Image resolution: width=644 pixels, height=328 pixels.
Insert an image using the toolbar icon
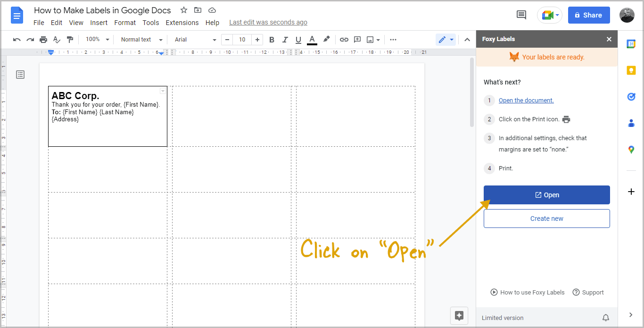point(370,39)
